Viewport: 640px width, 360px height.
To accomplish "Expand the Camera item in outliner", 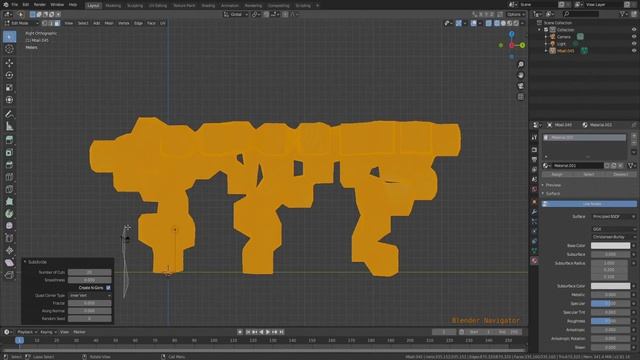I will [546, 37].
